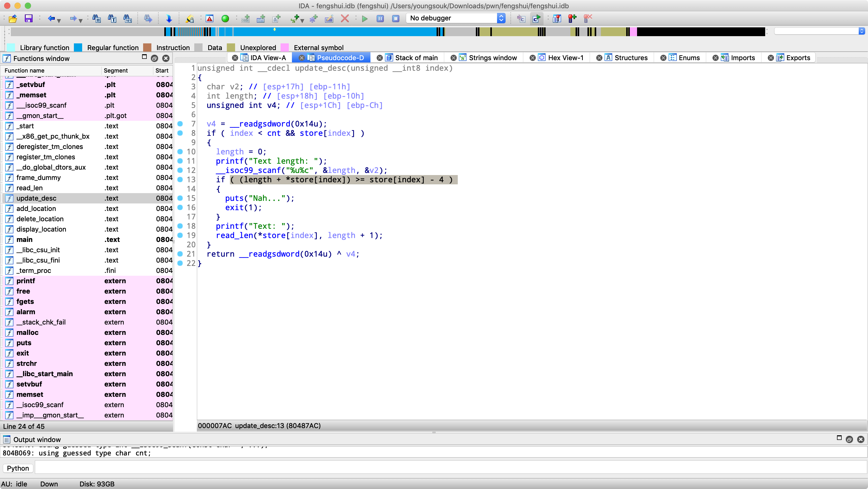Click the red X delete icon in toolbar
868x489 pixels.
click(x=345, y=18)
